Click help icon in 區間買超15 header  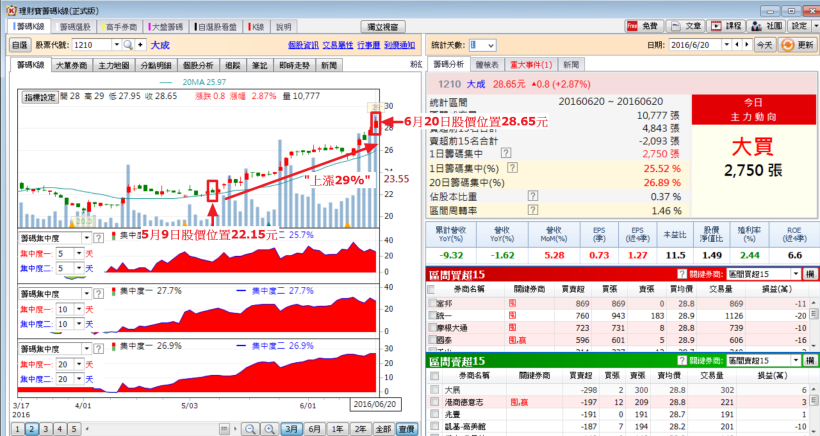[x=681, y=274]
